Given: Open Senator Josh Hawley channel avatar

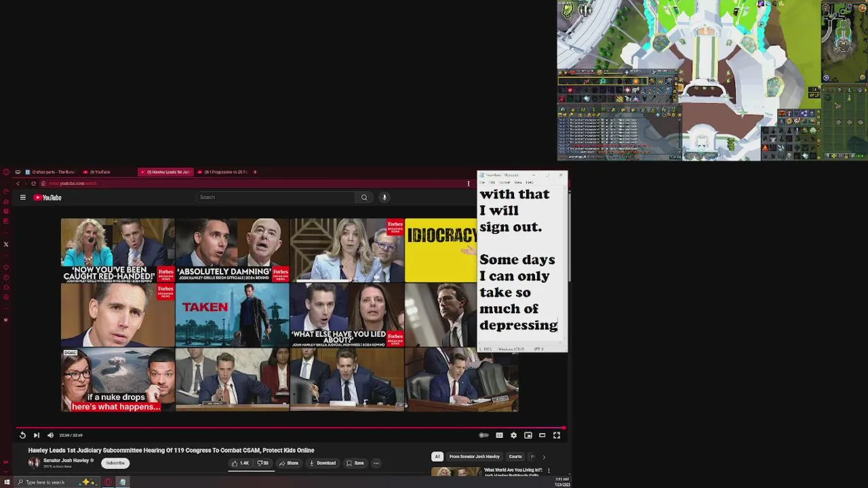Looking at the screenshot, I should [x=34, y=463].
